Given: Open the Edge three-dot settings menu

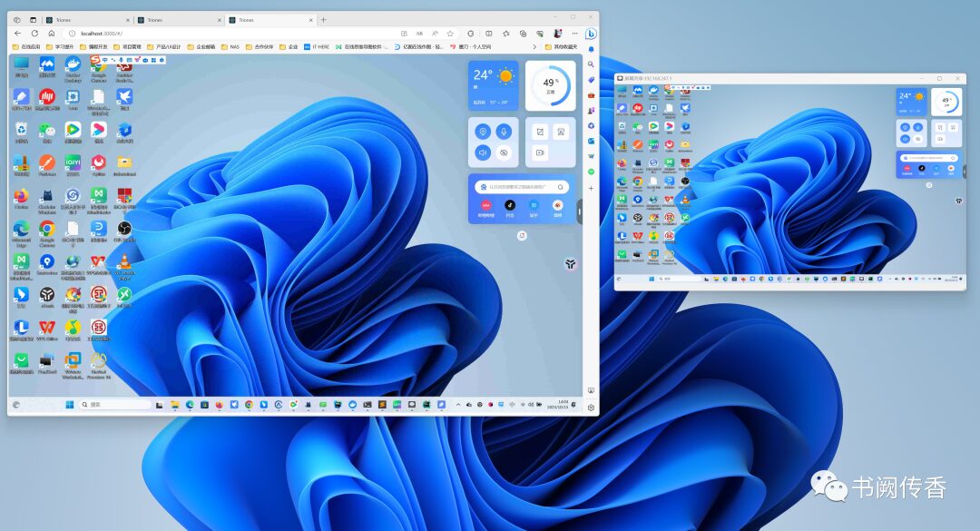Looking at the screenshot, I should [x=574, y=34].
